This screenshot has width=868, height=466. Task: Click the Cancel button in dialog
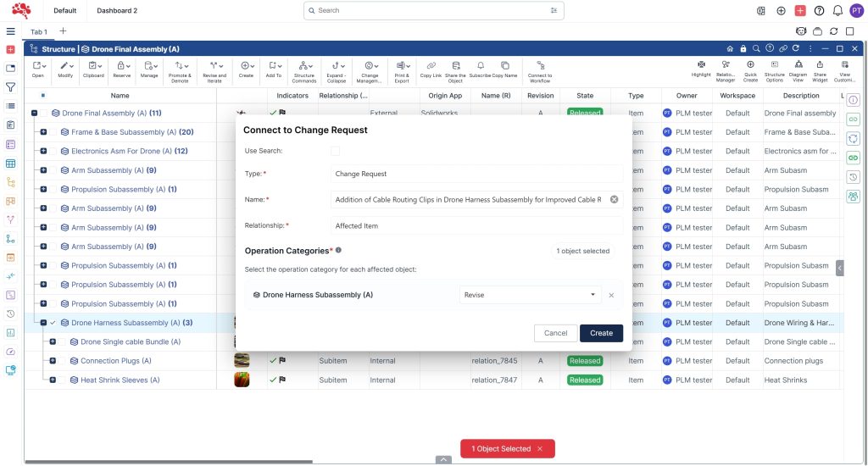[556, 333]
